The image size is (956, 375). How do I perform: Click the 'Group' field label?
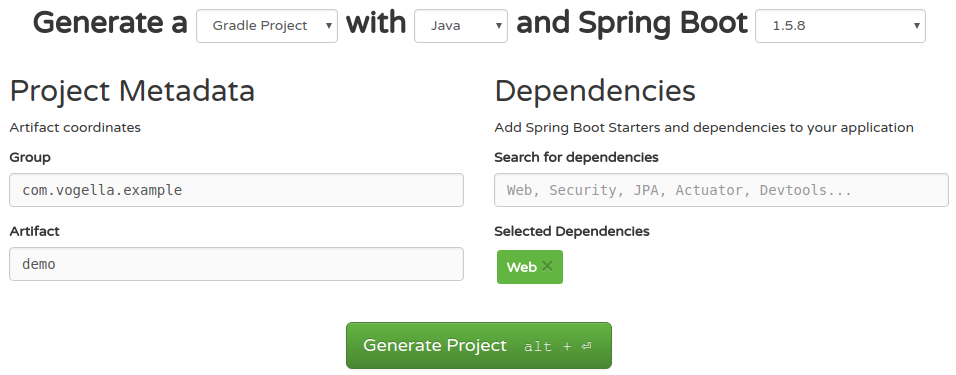(30, 157)
